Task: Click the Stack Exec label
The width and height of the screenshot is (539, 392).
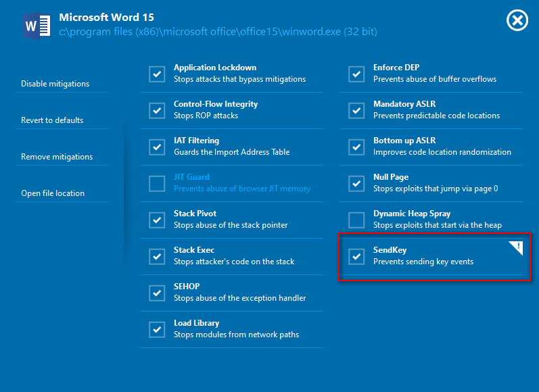Action: (194, 250)
